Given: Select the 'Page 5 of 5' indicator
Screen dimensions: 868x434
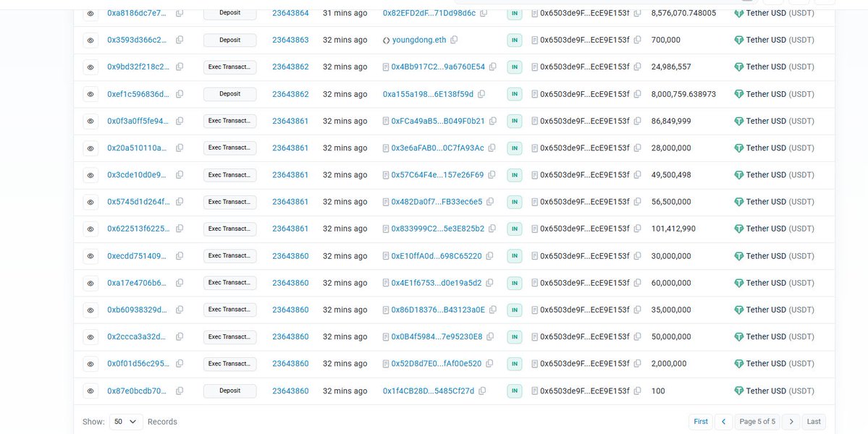Looking at the screenshot, I should coord(757,422).
